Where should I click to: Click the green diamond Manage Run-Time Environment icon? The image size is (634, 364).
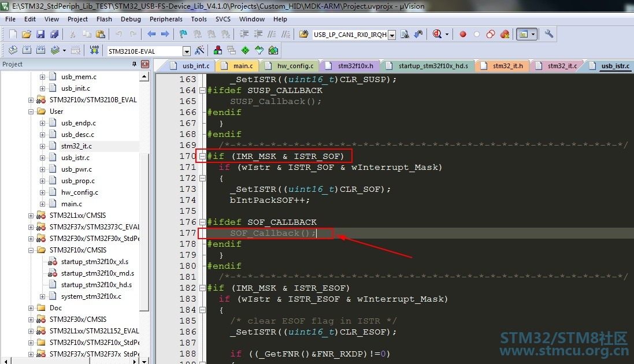[x=246, y=51]
